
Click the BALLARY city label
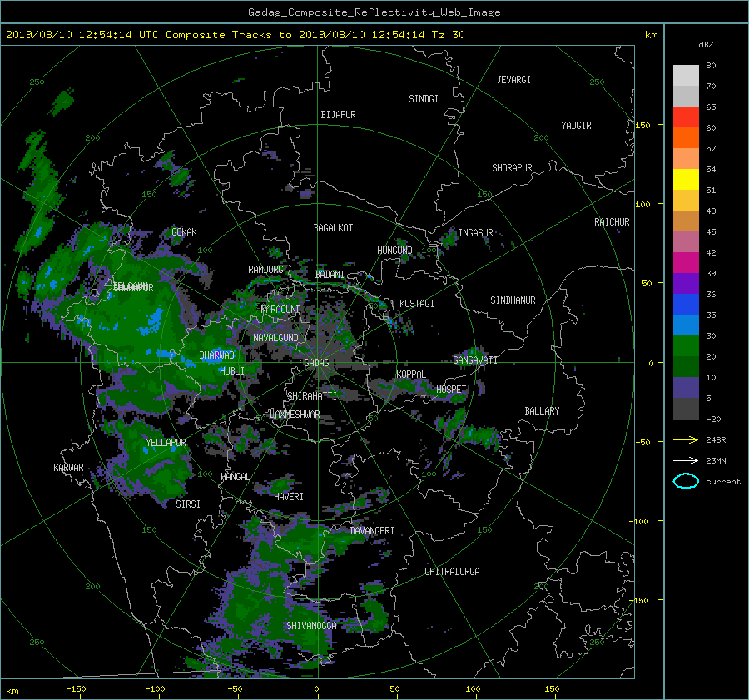(542, 411)
